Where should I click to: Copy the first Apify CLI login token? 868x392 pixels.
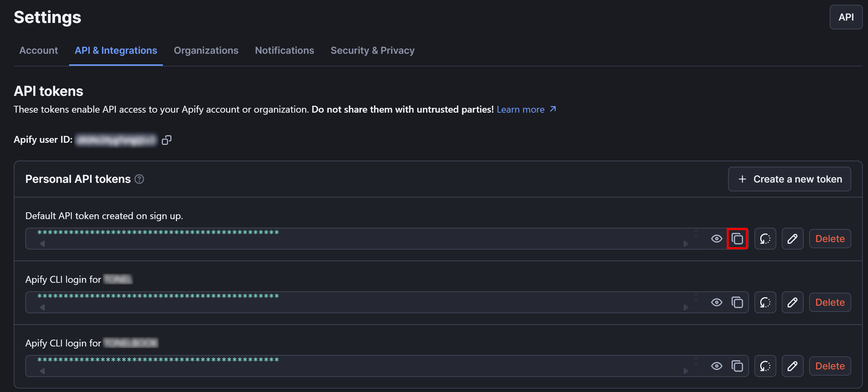pyautogui.click(x=737, y=302)
